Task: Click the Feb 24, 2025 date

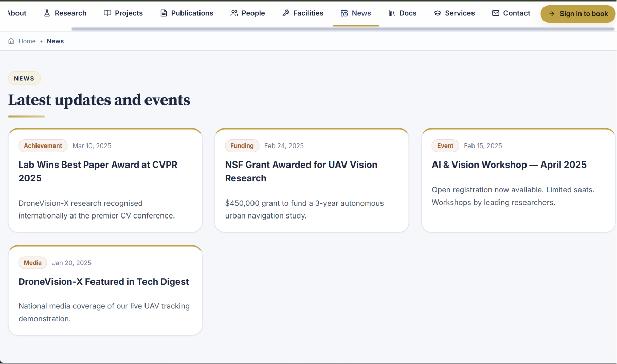Action: 284,146
